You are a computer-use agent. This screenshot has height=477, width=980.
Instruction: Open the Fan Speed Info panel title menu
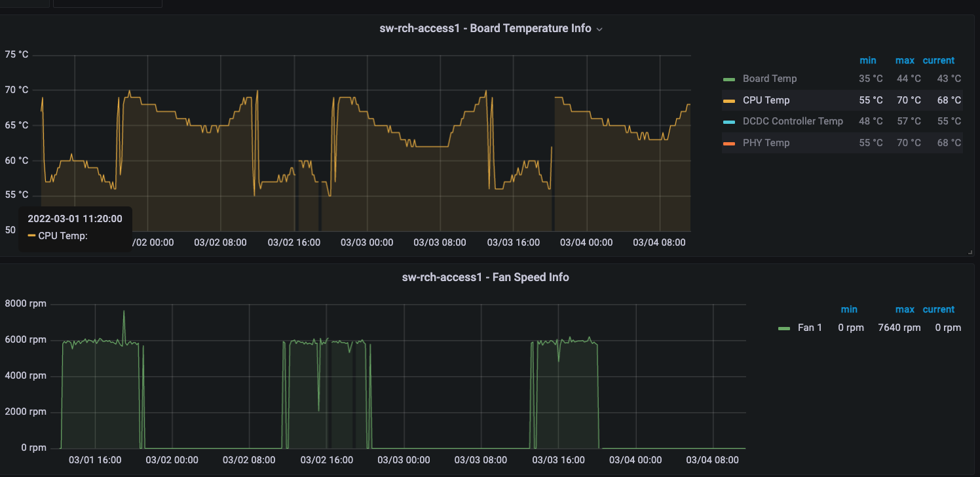click(x=485, y=277)
